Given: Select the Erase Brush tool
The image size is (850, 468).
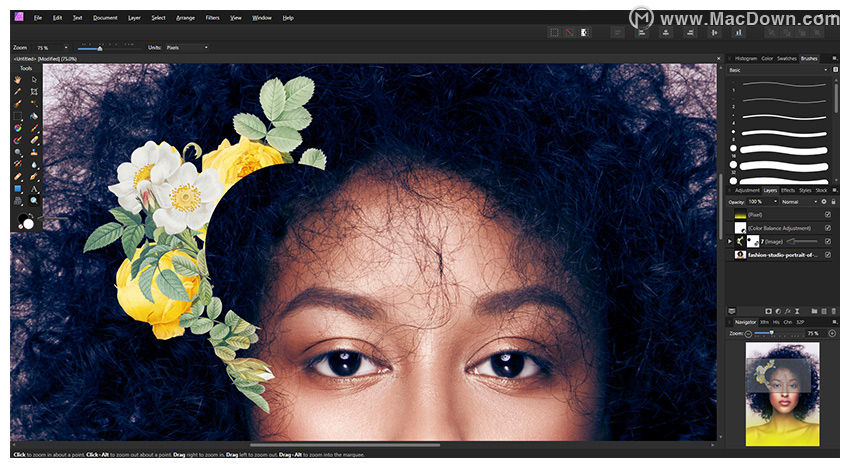Looking at the screenshot, I should coord(34,140).
